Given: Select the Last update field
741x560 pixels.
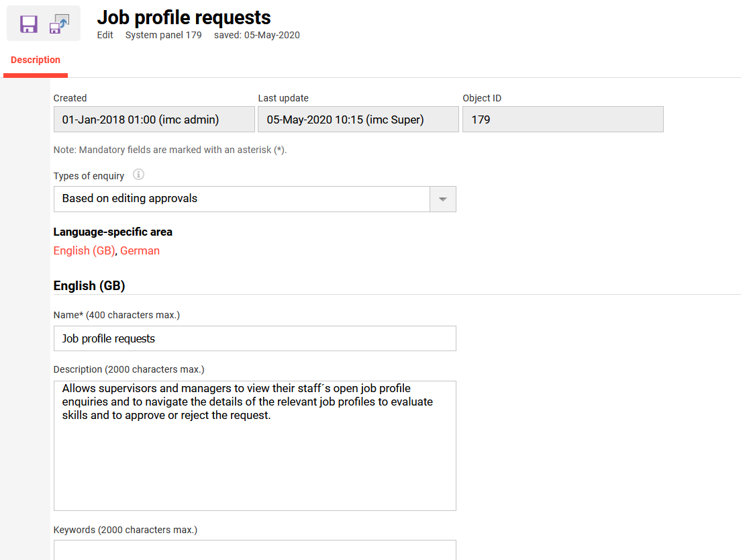Looking at the screenshot, I should point(358,120).
